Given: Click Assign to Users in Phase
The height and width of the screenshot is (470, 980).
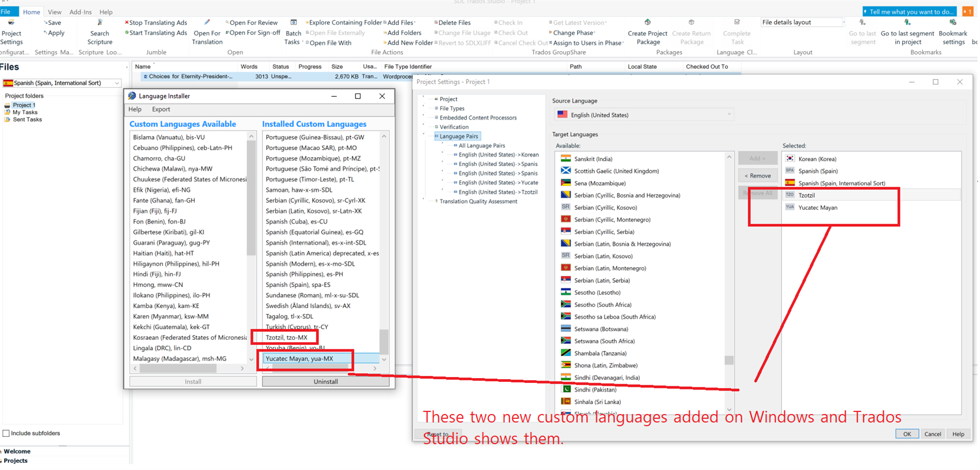Looking at the screenshot, I should coord(586,43).
